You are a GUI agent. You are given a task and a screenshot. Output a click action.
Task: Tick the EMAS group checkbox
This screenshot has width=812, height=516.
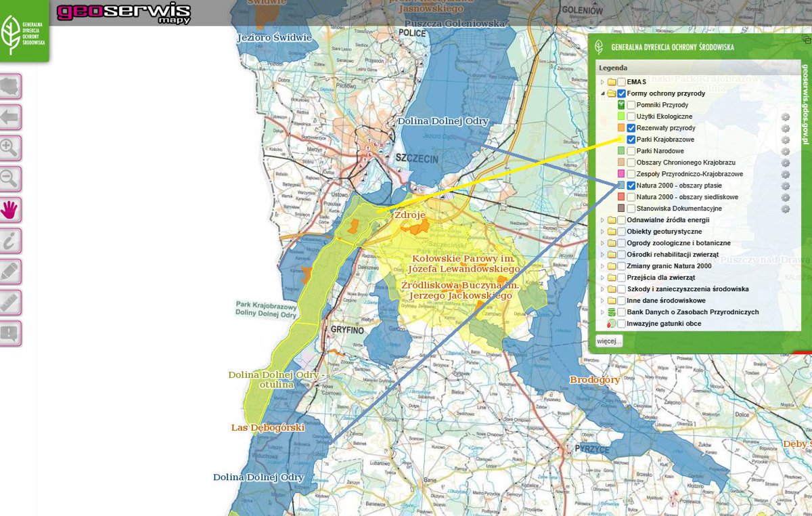point(621,82)
